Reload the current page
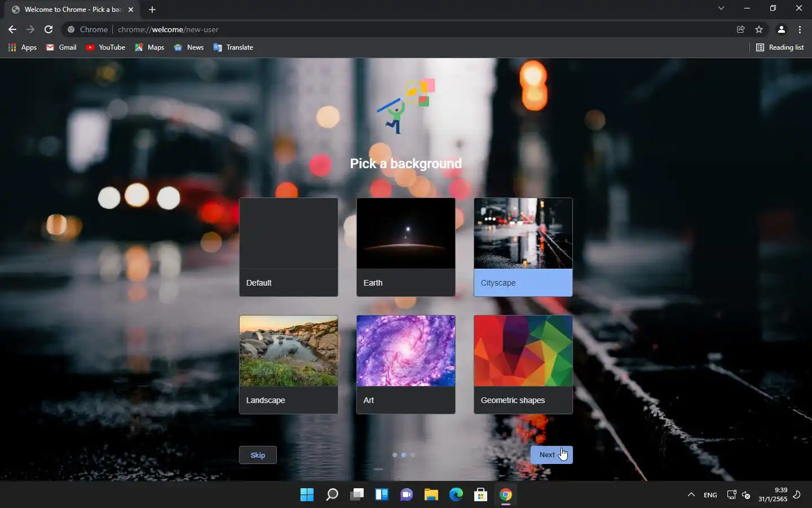The image size is (812, 508). point(48,29)
